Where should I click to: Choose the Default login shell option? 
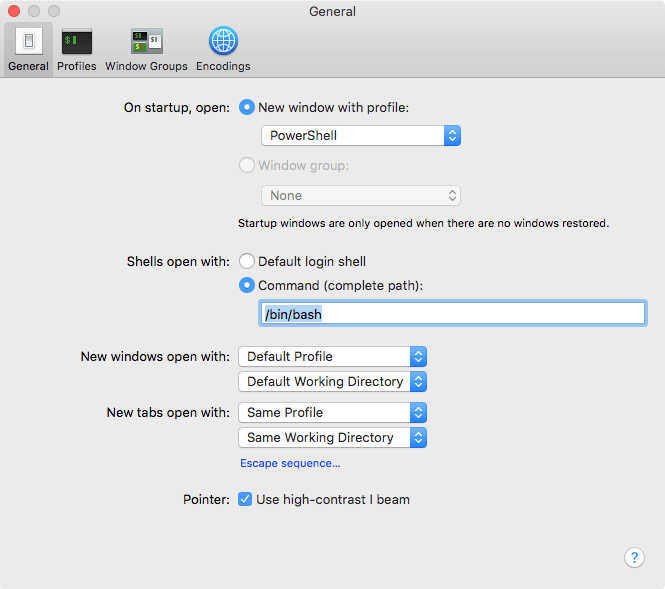coord(247,261)
